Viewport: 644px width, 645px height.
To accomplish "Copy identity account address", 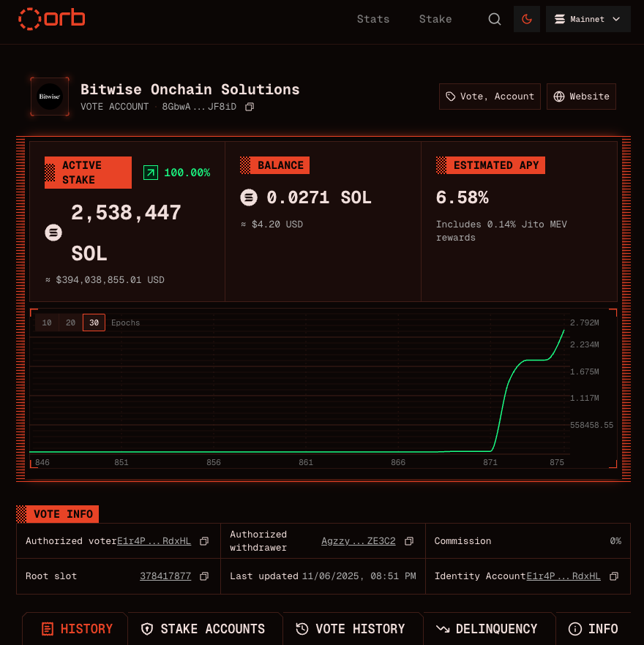I will (614, 576).
